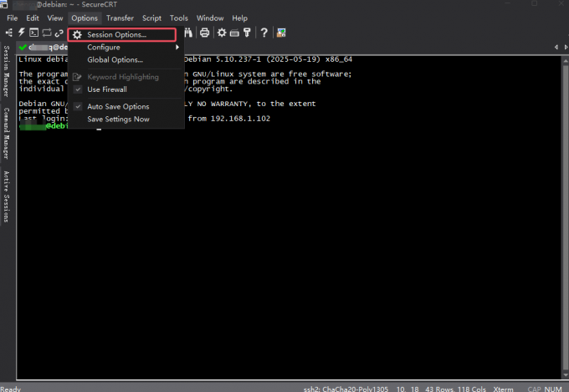569x392 pixels.
Task: Click the gear icon beside Session Options
Action: click(x=77, y=35)
